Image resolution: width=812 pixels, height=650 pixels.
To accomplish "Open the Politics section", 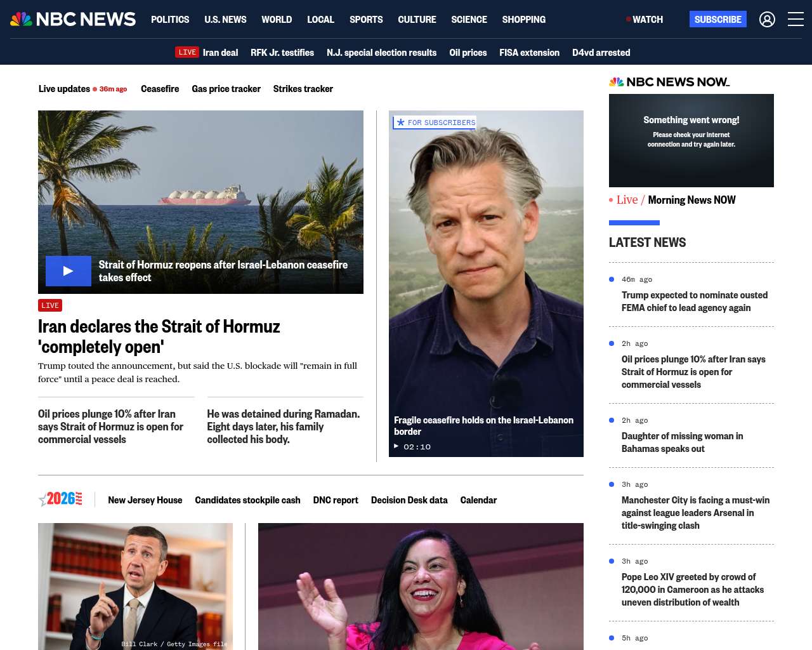I will [x=170, y=20].
